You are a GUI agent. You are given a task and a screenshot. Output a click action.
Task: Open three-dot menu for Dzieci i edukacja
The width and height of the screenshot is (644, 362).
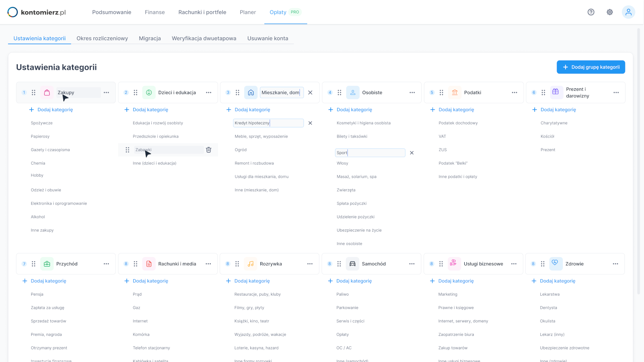pos(208,93)
